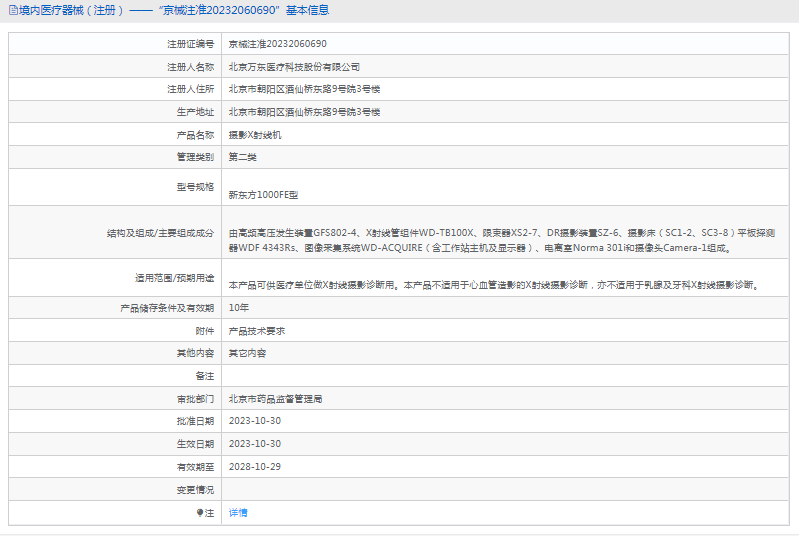Image resolution: width=799 pixels, height=536 pixels.
Task: Click the 注册人住所 address value
Action: [304, 89]
